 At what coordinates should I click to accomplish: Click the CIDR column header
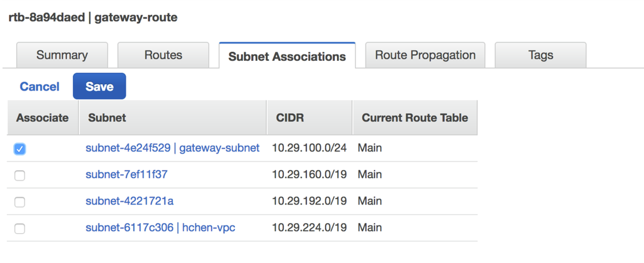point(290,117)
